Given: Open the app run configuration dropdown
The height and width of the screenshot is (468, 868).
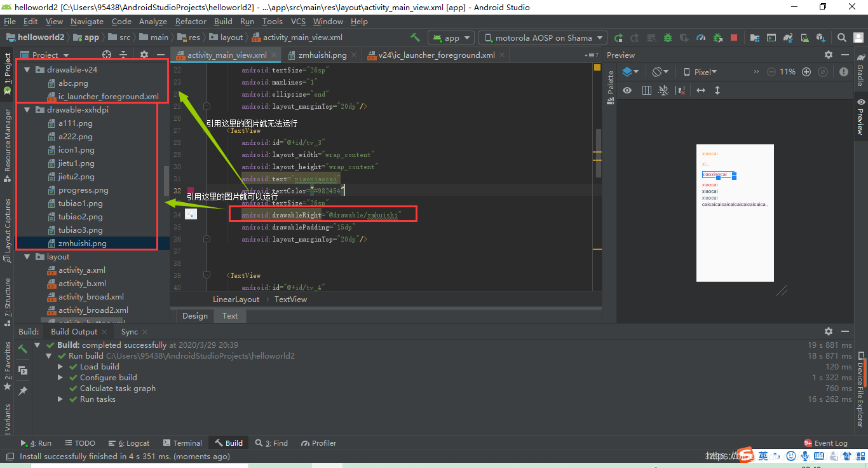Looking at the screenshot, I should coord(451,38).
